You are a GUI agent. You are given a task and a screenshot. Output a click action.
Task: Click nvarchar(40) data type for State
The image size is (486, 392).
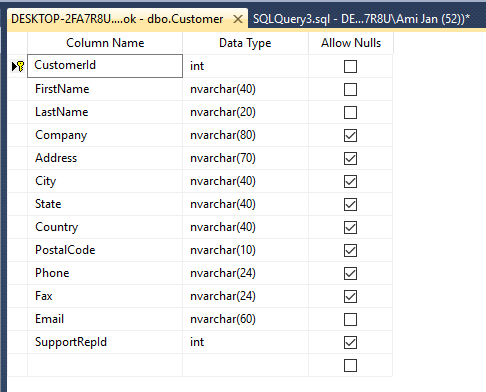coord(246,204)
